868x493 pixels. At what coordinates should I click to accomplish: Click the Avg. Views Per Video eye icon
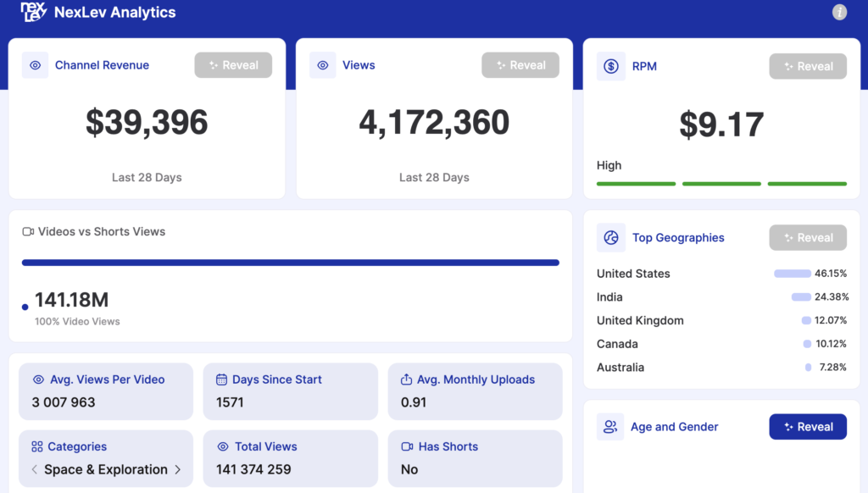coord(38,379)
